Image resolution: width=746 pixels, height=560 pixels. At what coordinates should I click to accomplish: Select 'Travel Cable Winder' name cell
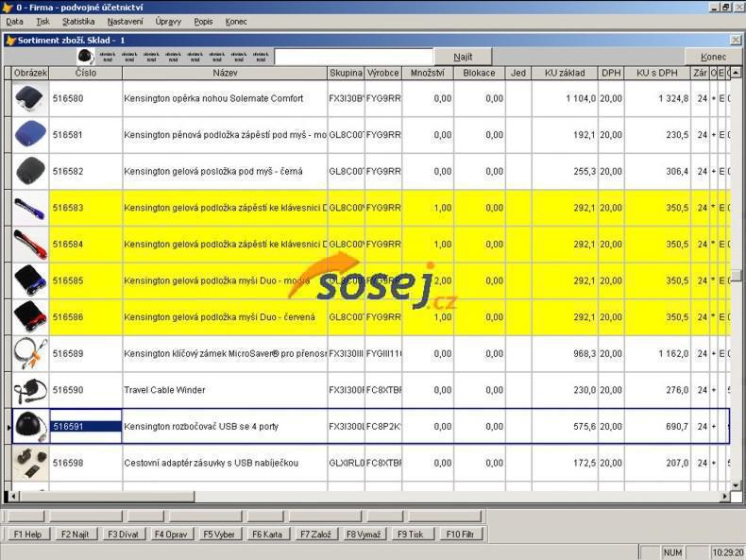click(x=225, y=390)
